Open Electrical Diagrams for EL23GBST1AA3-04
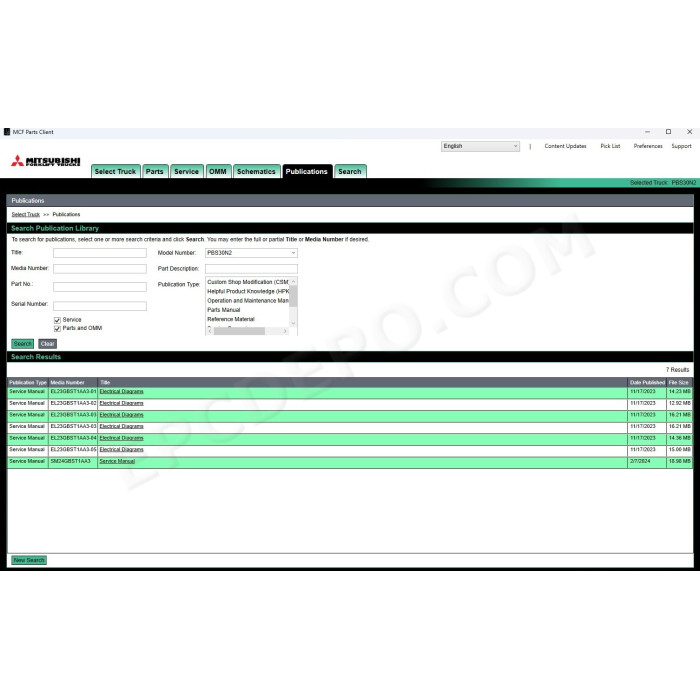This screenshot has height=700, width=700. [x=121, y=438]
